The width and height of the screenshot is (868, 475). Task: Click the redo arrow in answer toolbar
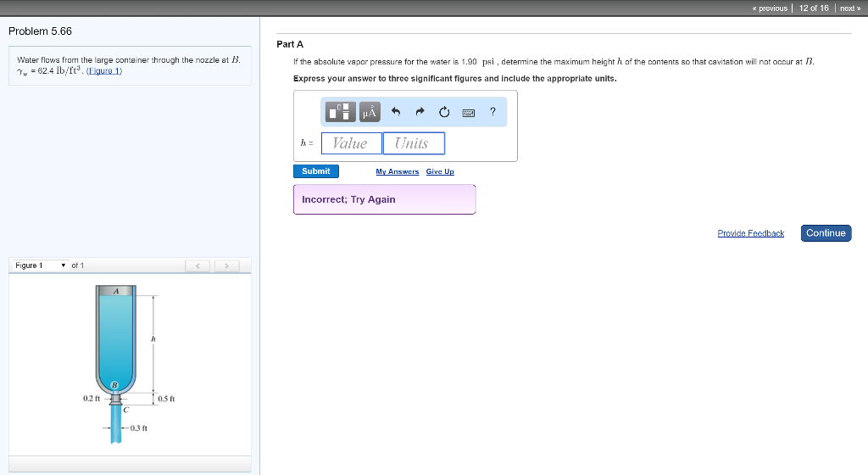point(419,112)
